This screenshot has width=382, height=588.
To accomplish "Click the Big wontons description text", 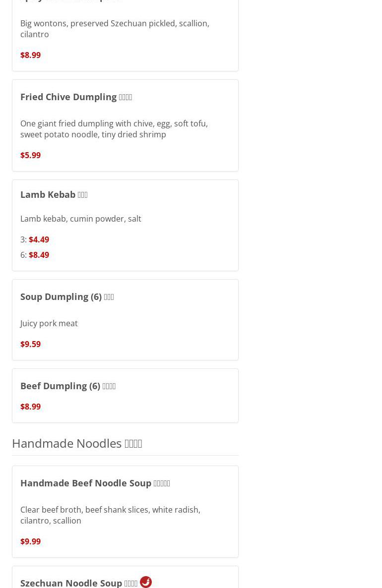I will tap(114, 29).
